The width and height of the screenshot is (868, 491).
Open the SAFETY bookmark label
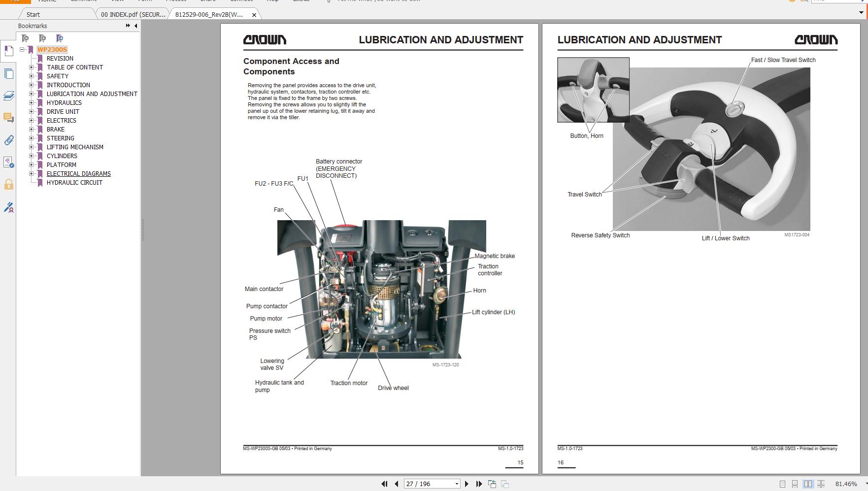tap(58, 76)
